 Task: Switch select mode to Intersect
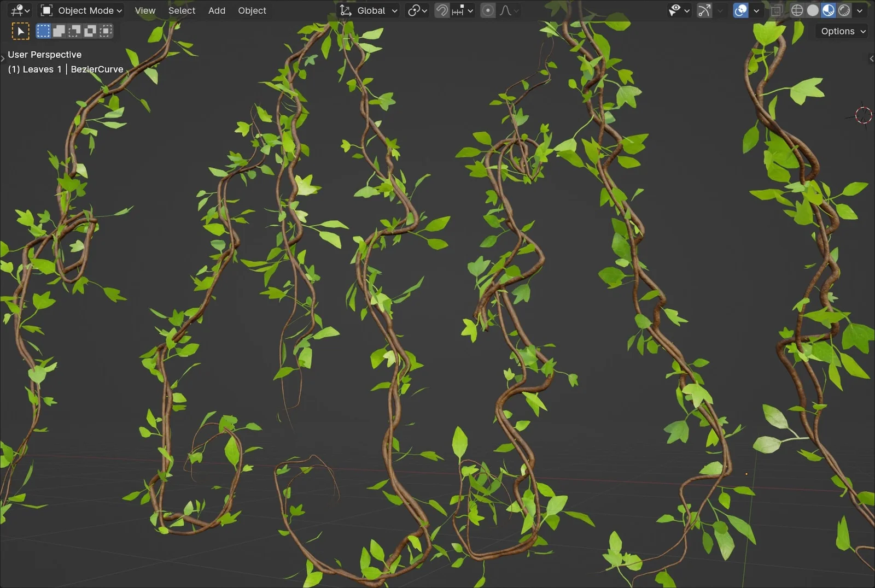click(x=104, y=31)
